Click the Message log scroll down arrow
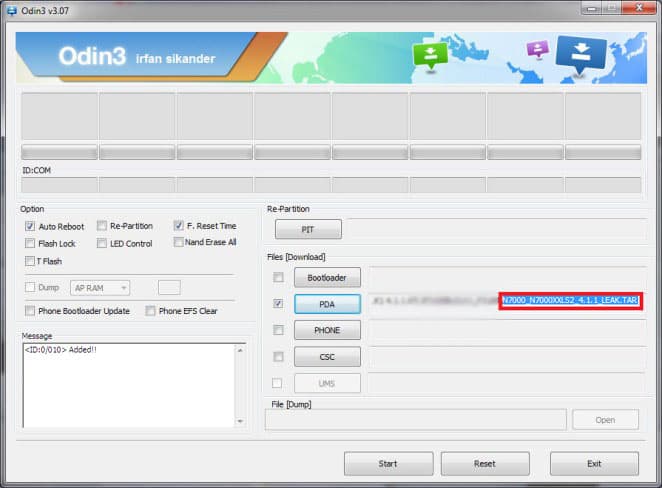The height and width of the screenshot is (488, 662). [240, 421]
